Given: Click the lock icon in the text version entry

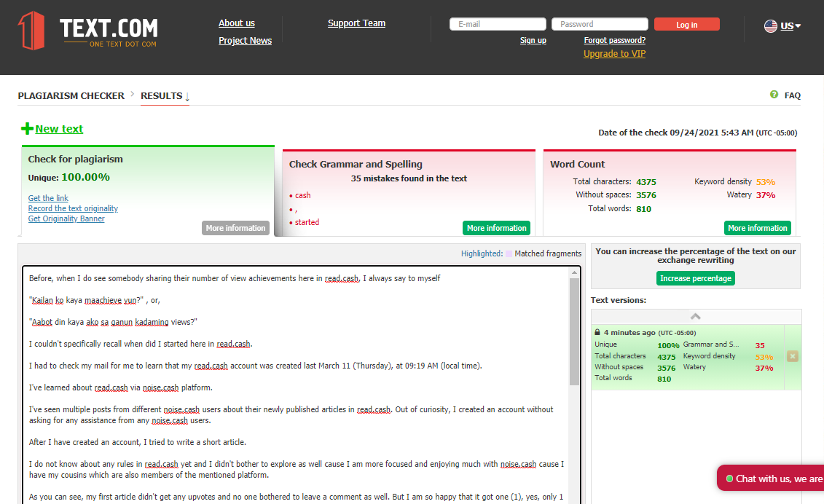Looking at the screenshot, I should coord(597,332).
